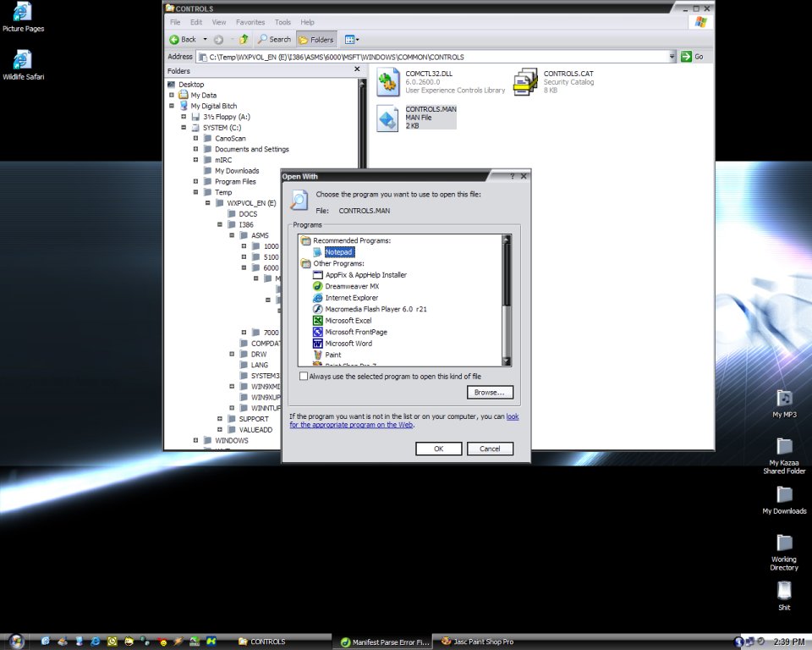Collapse the SYSTEM (C:) tree node
The height and width of the screenshot is (650, 812).
pos(184,128)
